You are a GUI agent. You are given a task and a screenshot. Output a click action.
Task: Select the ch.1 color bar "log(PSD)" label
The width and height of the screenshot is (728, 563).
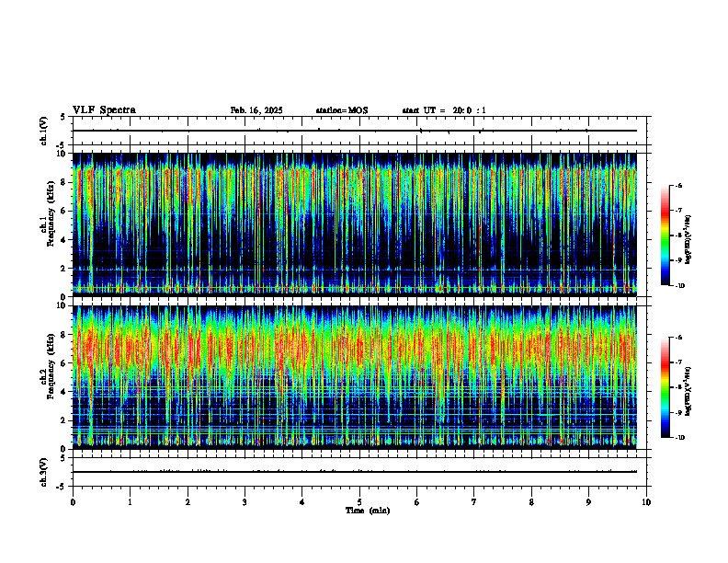click(688, 240)
